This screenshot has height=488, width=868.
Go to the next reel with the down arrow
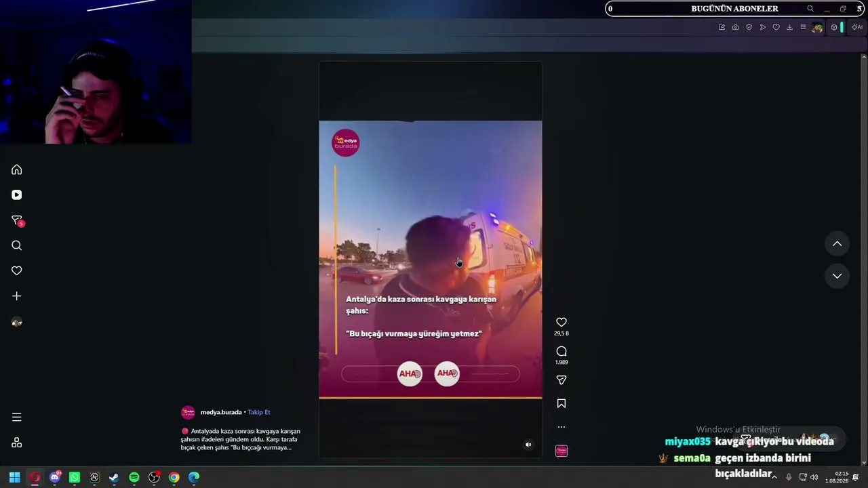(x=837, y=276)
